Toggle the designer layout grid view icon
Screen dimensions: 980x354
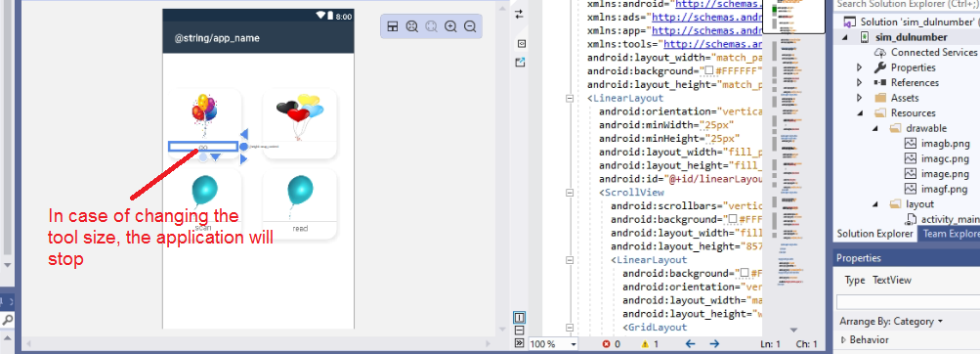[x=392, y=26]
